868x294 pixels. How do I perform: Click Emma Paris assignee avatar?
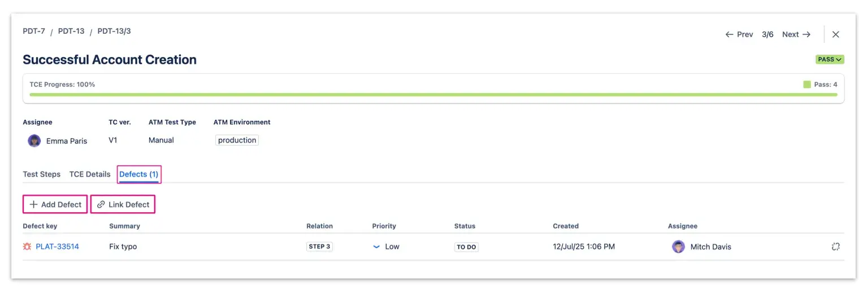click(x=34, y=141)
